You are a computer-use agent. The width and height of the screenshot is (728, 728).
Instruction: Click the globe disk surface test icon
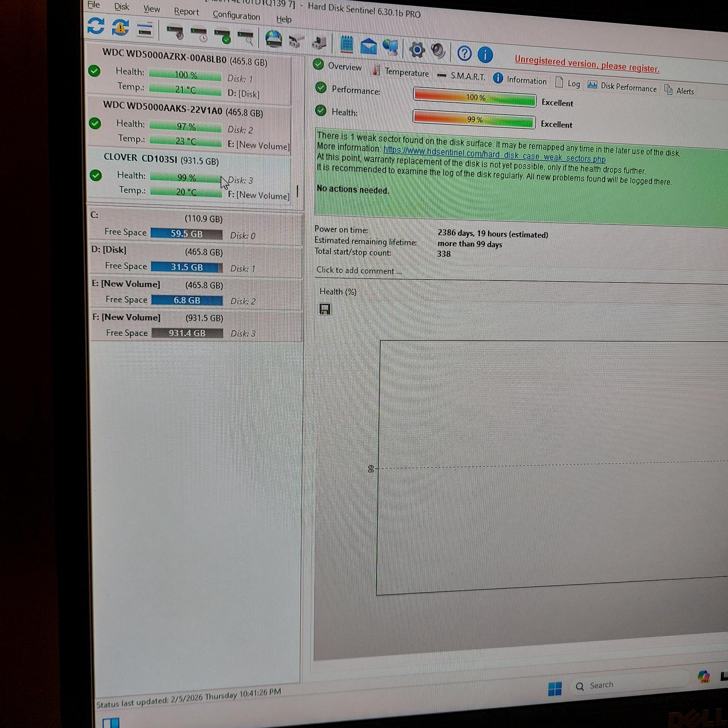[x=273, y=39]
